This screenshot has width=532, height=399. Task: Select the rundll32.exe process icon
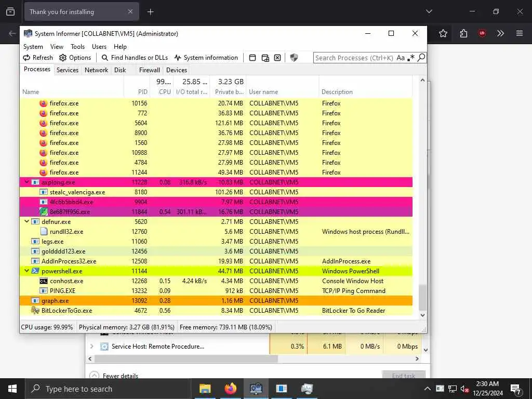[x=44, y=231]
